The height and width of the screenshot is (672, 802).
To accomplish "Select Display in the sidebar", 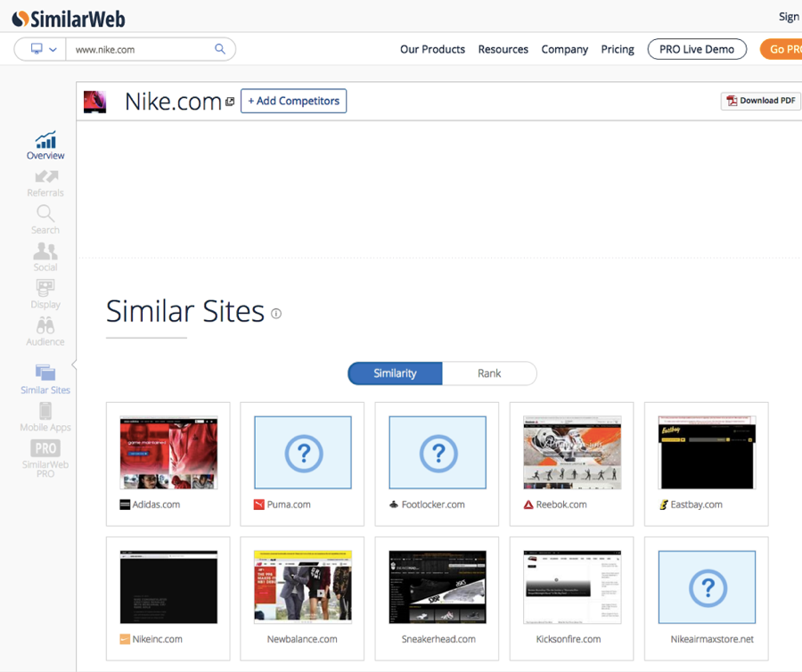I will (45, 294).
